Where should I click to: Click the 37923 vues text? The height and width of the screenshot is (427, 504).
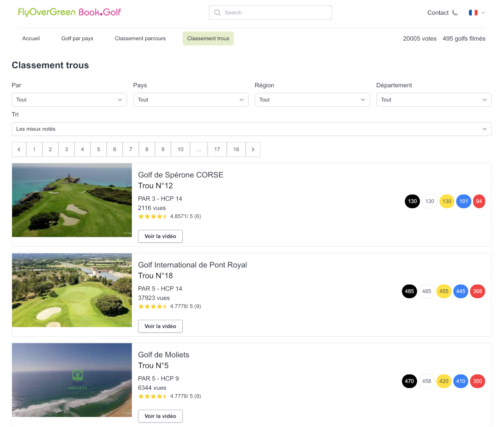coord(154,298)
